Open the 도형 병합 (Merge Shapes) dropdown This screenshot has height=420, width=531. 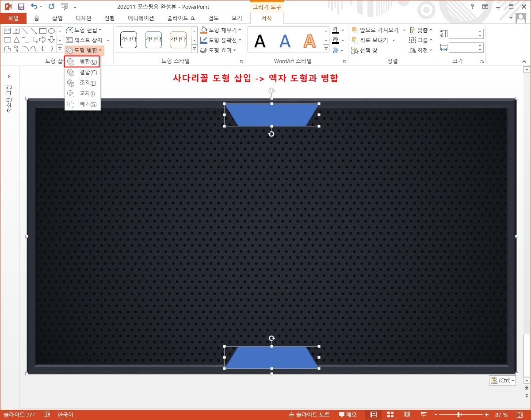(84, 50)
